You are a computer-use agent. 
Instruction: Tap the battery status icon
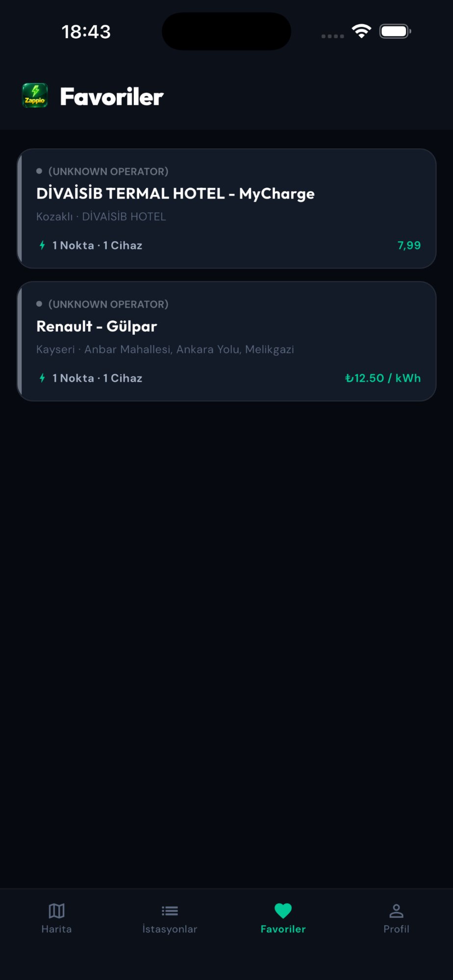[x=395, y=31]
